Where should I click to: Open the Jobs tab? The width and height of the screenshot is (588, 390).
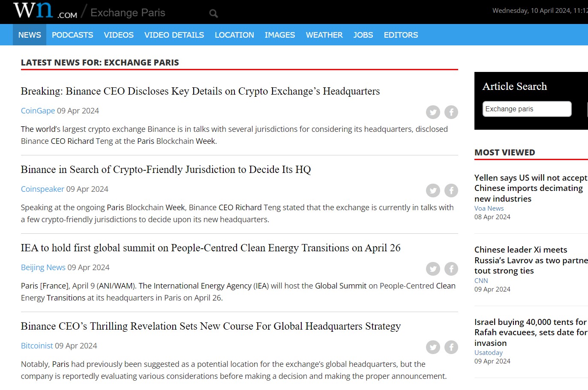click(x=363, y=35)
